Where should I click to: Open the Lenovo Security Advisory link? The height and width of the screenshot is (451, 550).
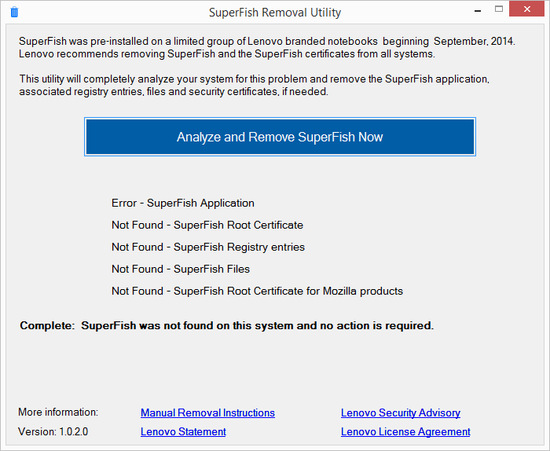401,413
